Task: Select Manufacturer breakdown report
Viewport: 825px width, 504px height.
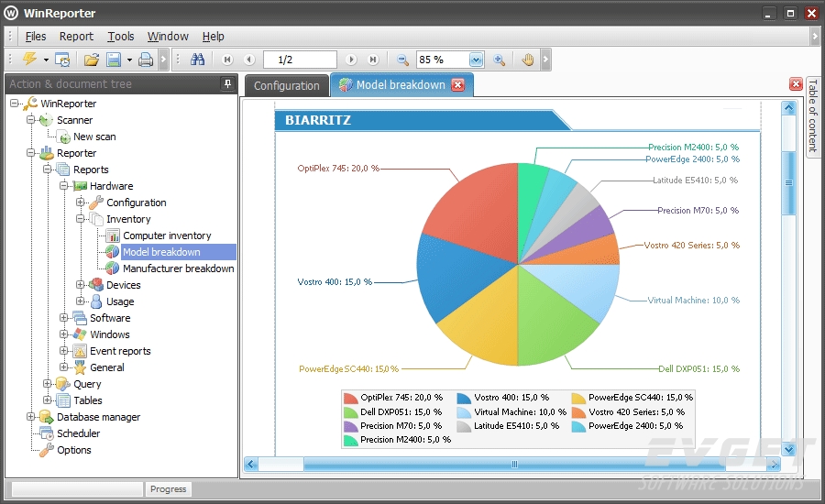Action: pos(179,268)
